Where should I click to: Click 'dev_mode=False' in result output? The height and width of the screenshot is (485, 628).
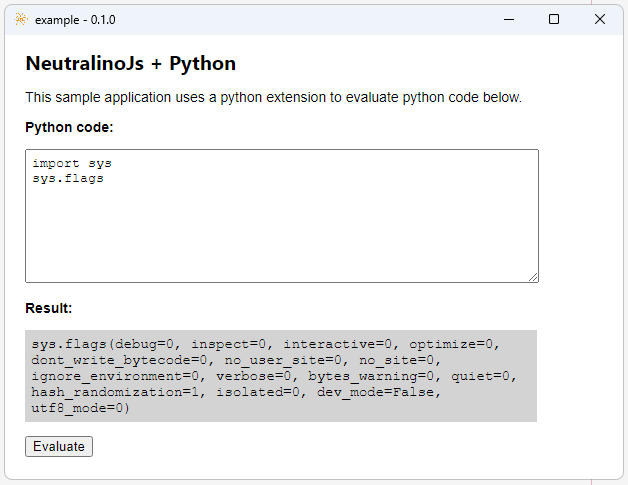[375, 392]
